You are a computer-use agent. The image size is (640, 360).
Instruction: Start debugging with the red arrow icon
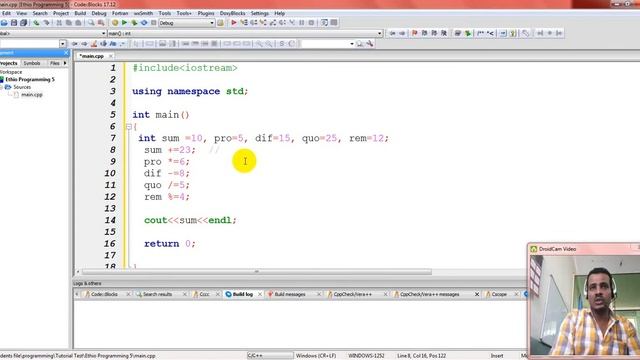(x=234, y=23)
